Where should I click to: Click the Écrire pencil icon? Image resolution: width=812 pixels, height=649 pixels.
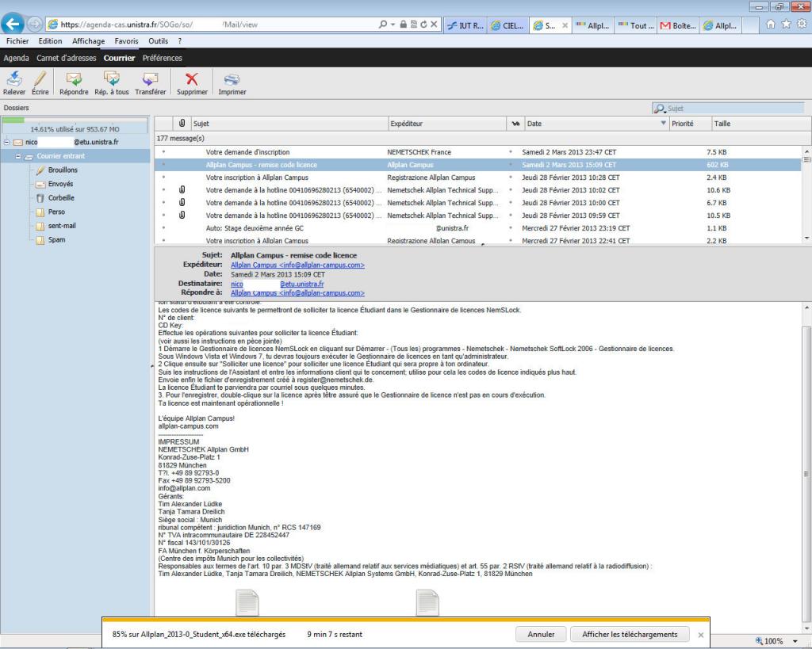tap(40, 78)
